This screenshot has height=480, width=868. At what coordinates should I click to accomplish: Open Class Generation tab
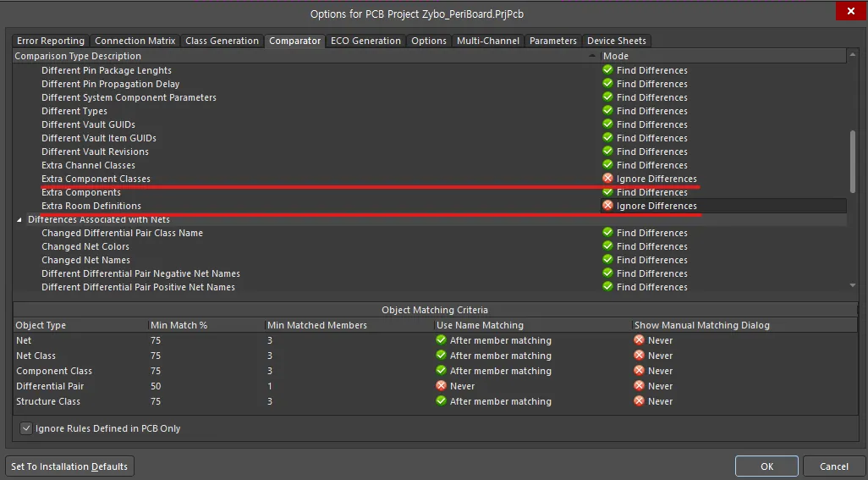click(x=222, y=41)
